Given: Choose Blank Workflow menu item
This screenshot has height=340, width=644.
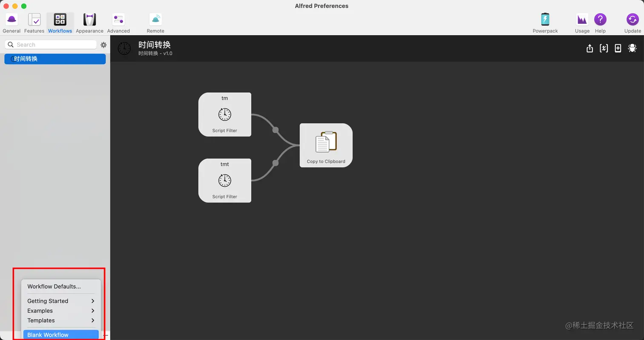Looking at the screenshot, I should point(61,335).
